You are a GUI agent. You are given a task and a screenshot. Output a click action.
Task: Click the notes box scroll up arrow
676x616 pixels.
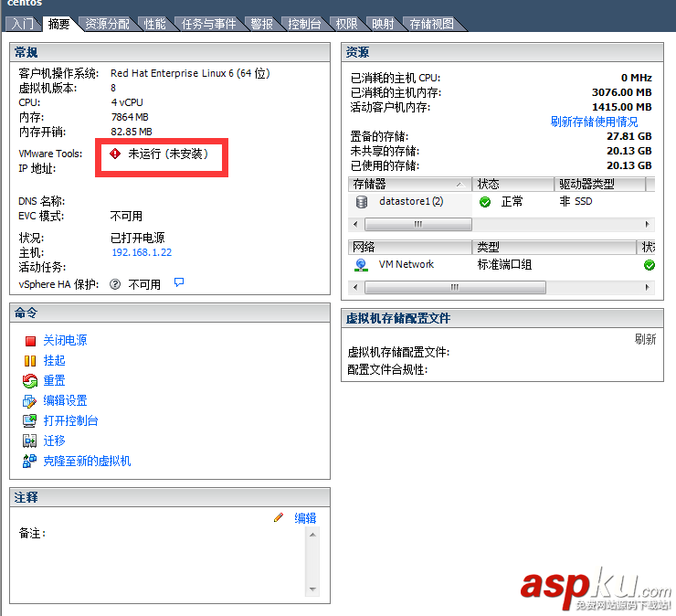click(312, 535)
